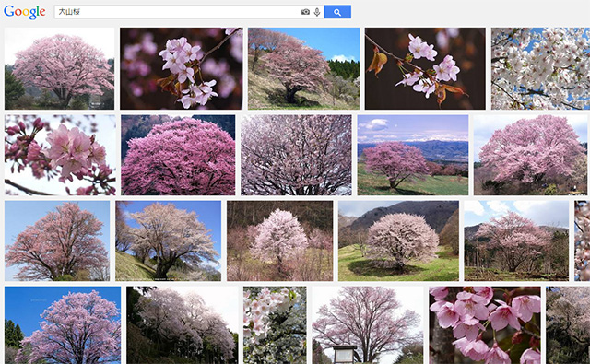Open close-up pink flowers with buds on white background
This screenshot has width=590, height=364.
[60, 155]
